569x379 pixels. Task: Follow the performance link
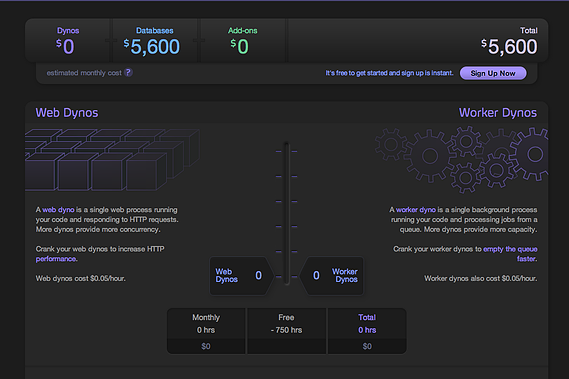[56, 258]
